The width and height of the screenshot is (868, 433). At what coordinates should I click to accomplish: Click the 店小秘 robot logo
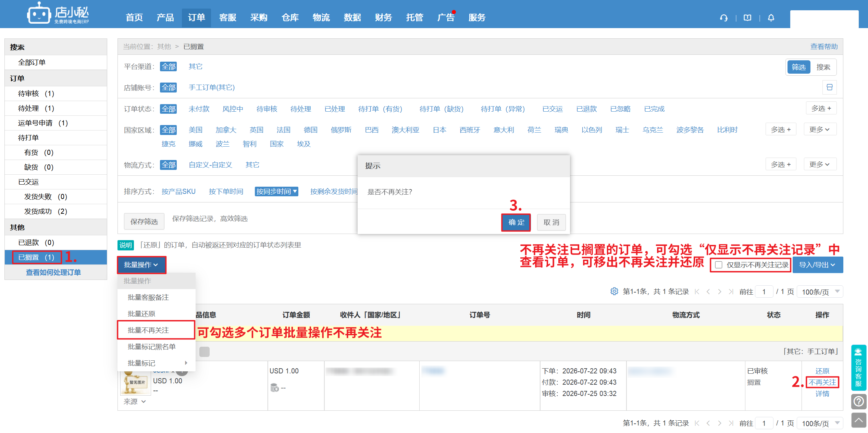click(39, 14)
